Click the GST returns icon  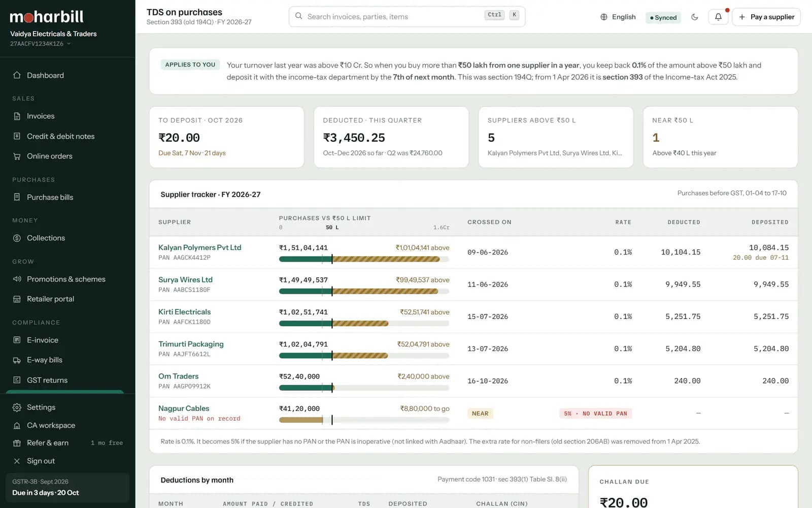[x=17, y=380]
